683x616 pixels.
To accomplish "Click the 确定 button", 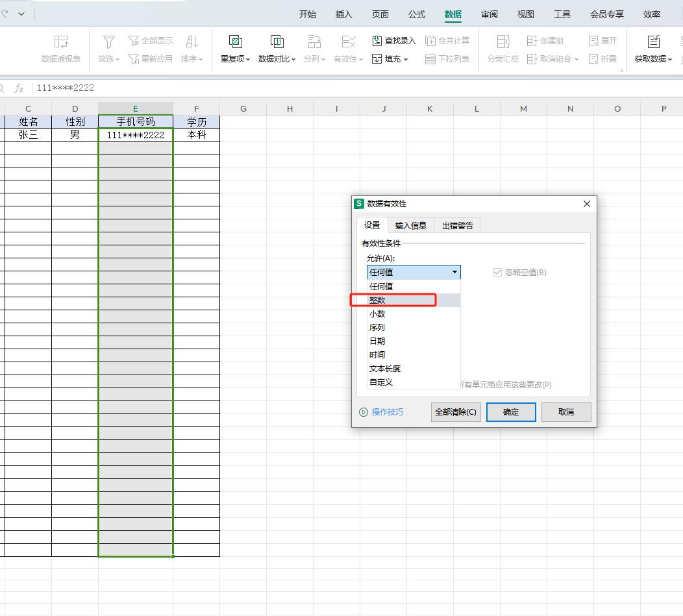I will [x=511, y=412].
